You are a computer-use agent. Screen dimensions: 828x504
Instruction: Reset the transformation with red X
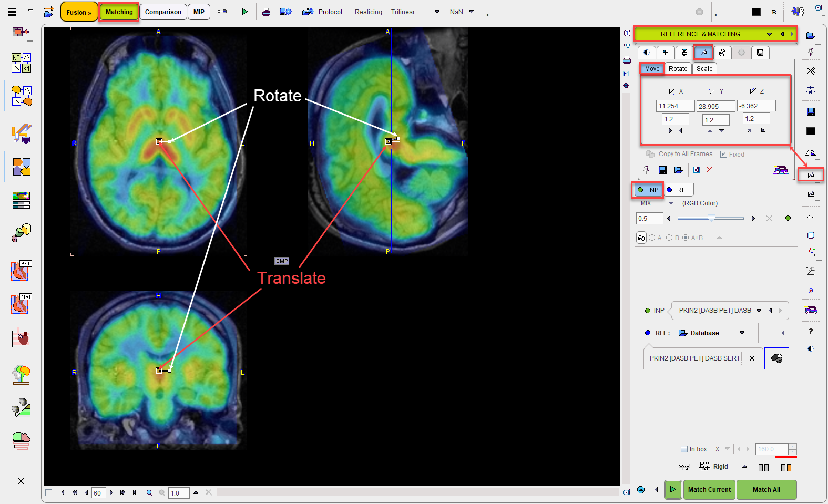click(710, 170)
